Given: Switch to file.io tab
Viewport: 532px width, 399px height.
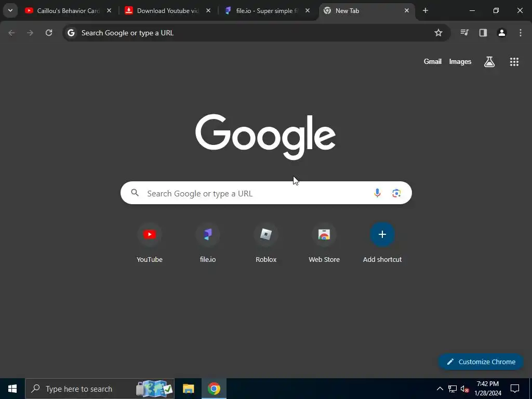Looking at the screenshot, I should 267,11.
